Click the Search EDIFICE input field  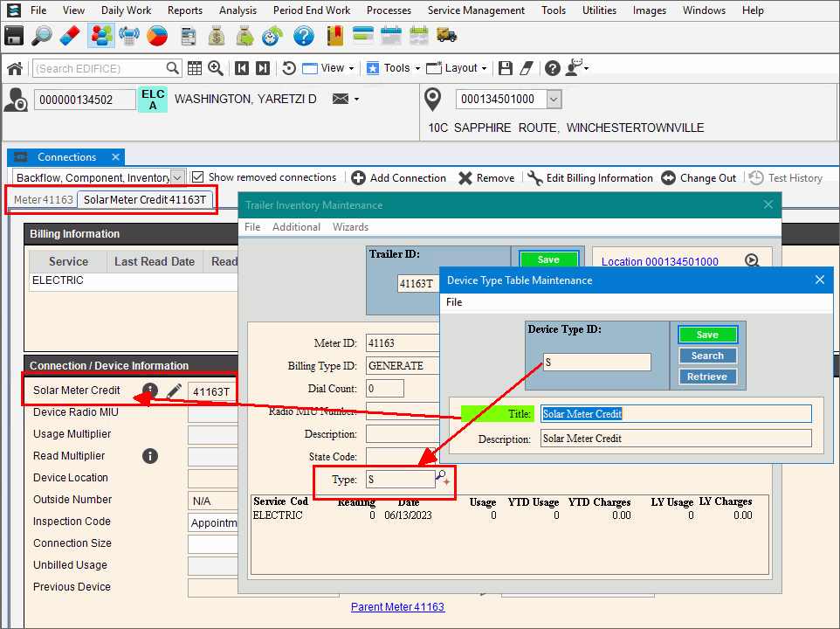click(x=100, y=69)
